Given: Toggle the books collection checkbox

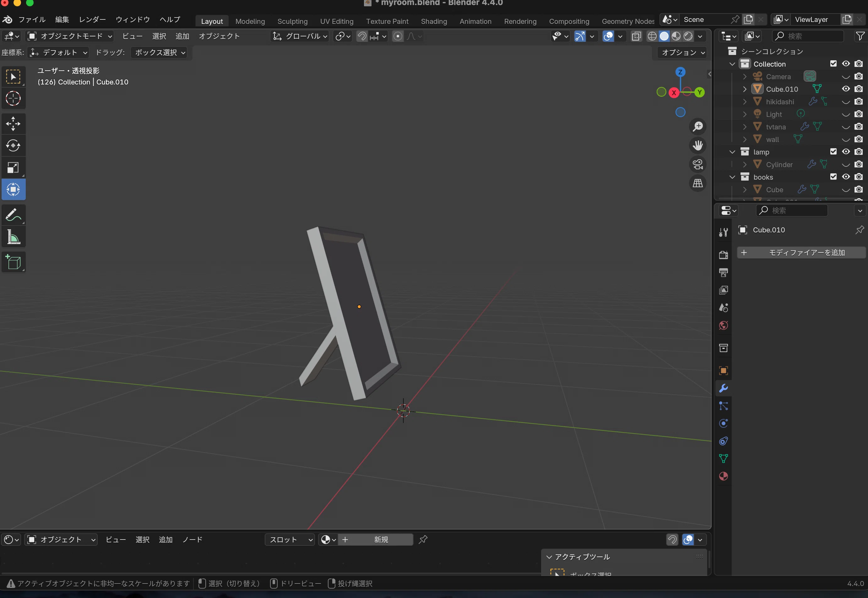Looking at the screenshot, I should pos(833,177).
